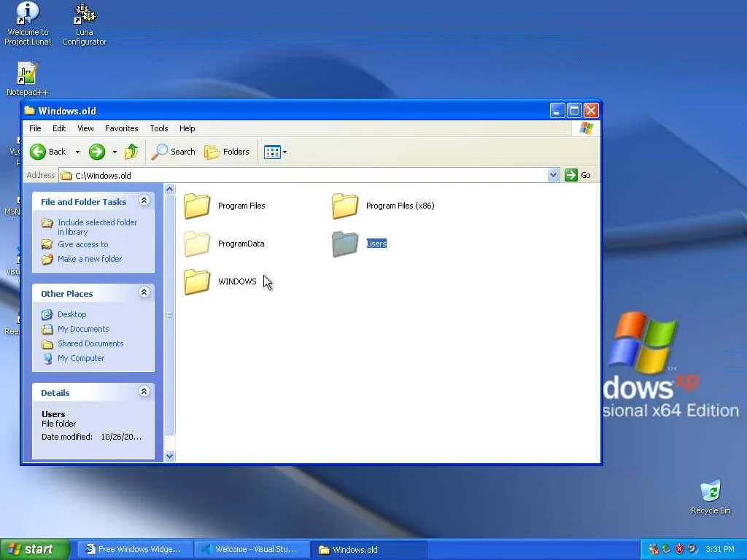Screen dimensions: 747x560
Task: Select the WINDOWS folder icon
Action: click(x=197, y=281)
